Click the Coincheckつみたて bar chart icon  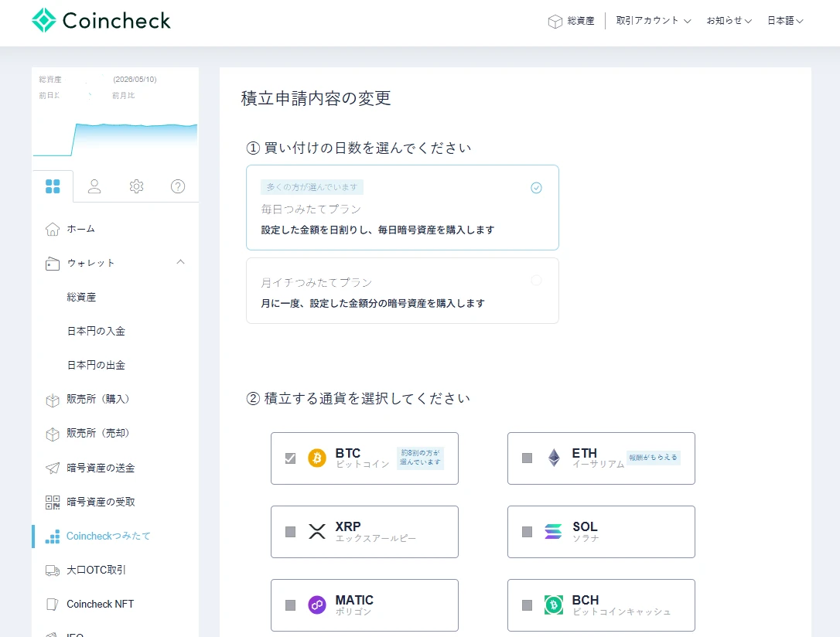click(53, 537)
